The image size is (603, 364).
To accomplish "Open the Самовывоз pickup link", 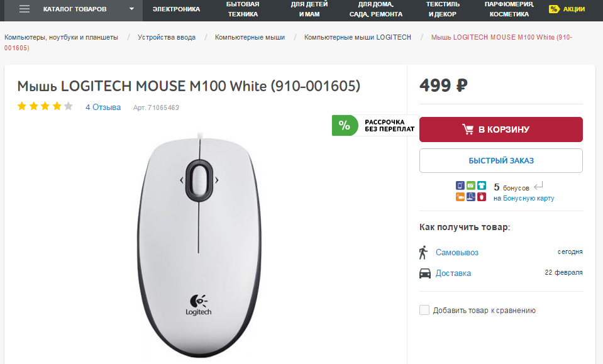I will [x=457, y=253].
